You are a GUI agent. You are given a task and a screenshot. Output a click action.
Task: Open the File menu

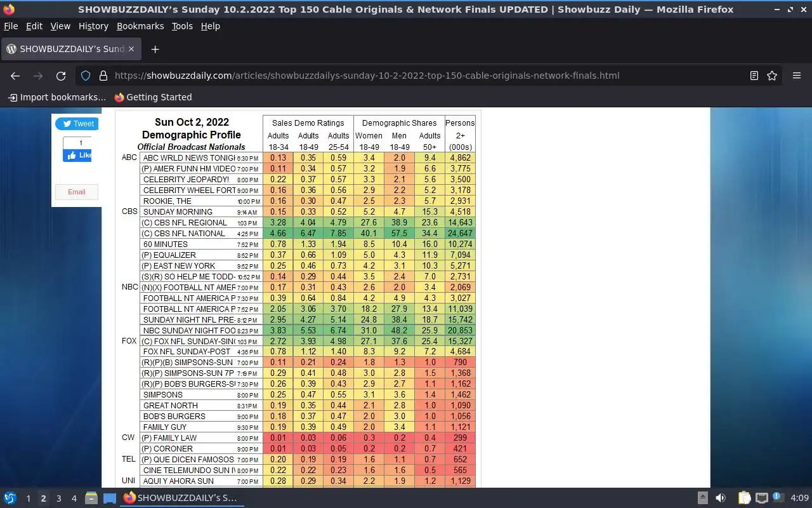[11, 26]
